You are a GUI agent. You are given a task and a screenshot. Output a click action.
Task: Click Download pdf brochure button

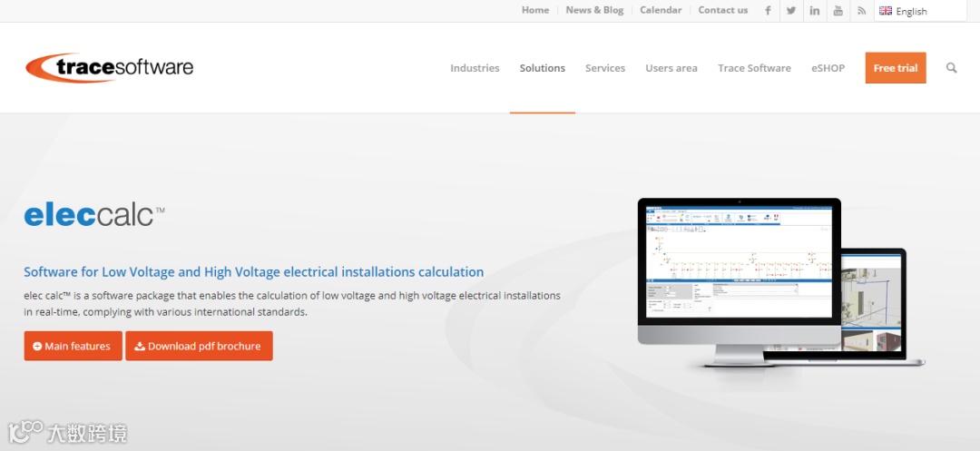[x=199, y=346]
